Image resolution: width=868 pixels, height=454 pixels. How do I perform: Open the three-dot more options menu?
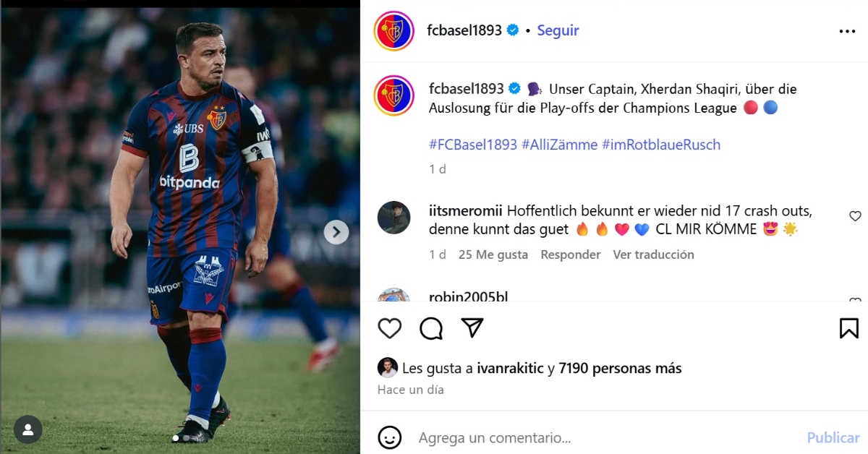(847, 31)
